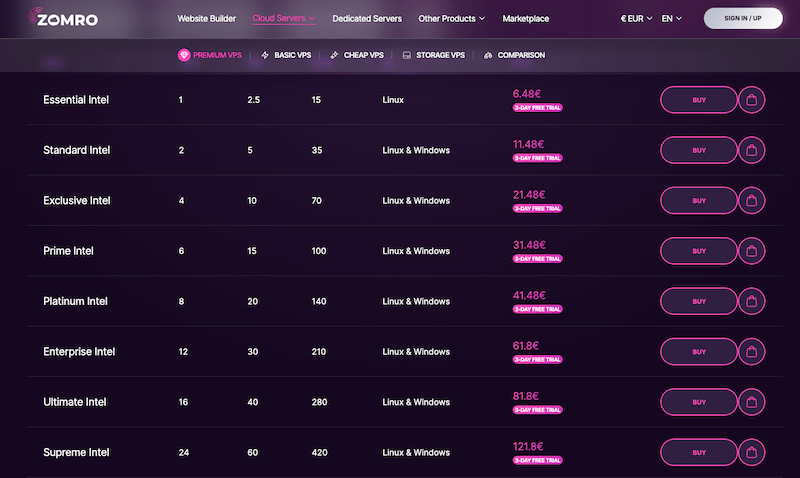Buy the Essential Intel plan

point(699,100)
